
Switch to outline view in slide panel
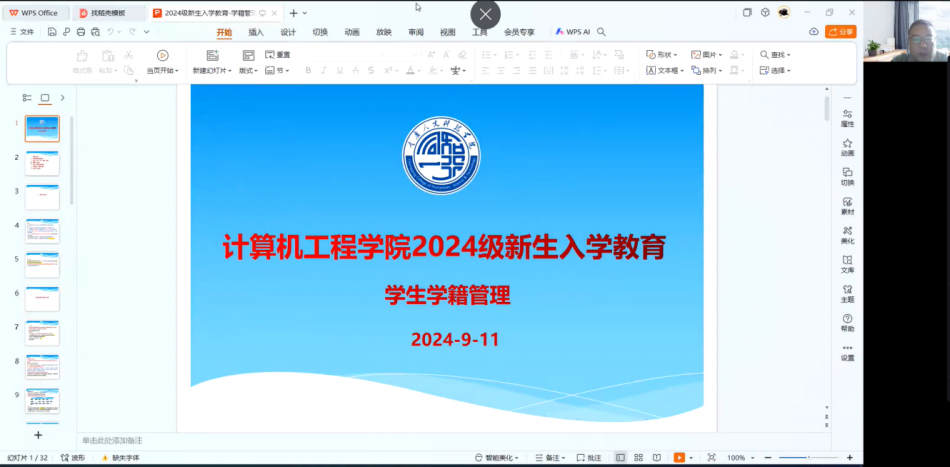tap(27, 98)
